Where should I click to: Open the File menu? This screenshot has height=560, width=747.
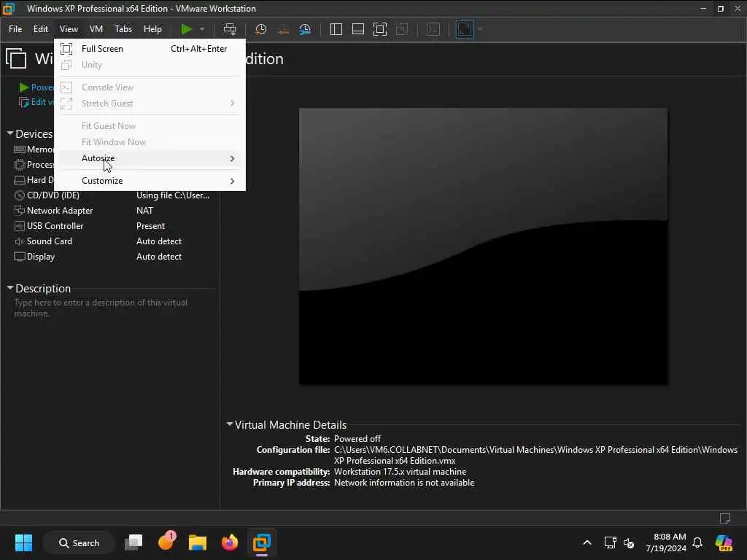click(15, 29)
